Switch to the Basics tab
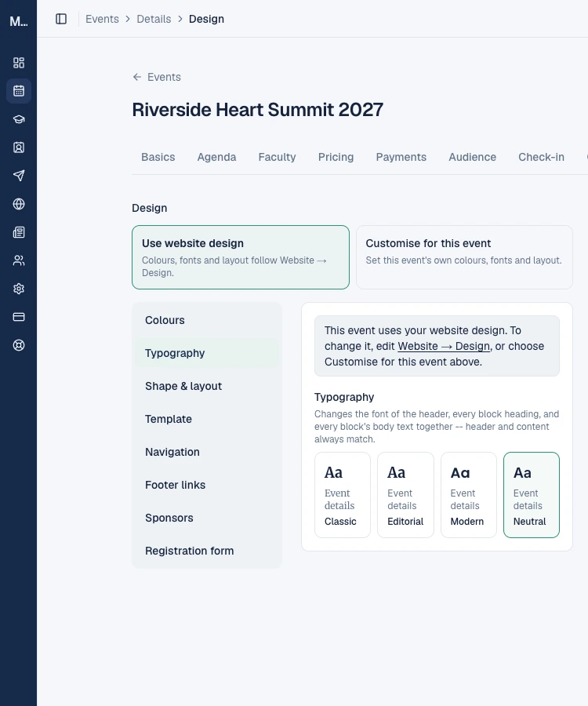588x706 pixels. 158,157
